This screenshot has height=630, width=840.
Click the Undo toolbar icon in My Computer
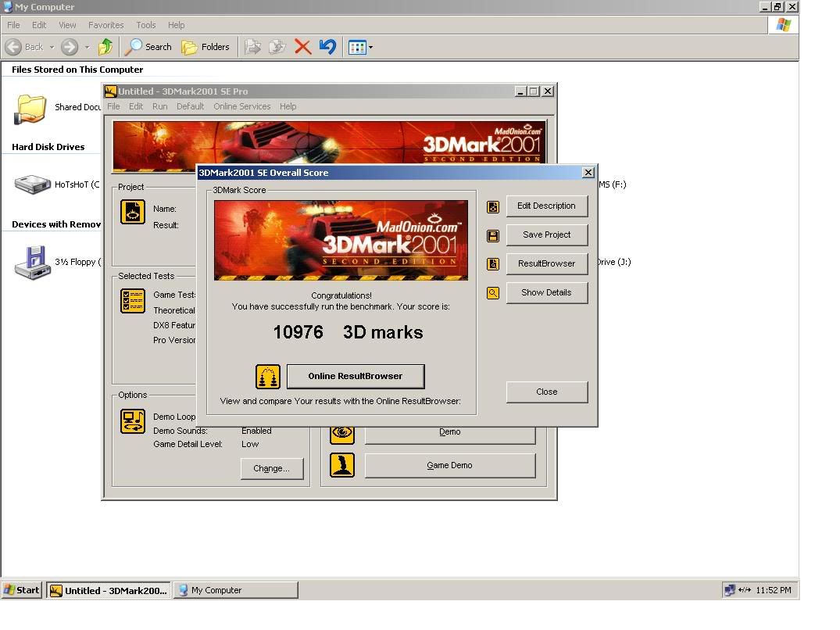[x=327, y=47]
